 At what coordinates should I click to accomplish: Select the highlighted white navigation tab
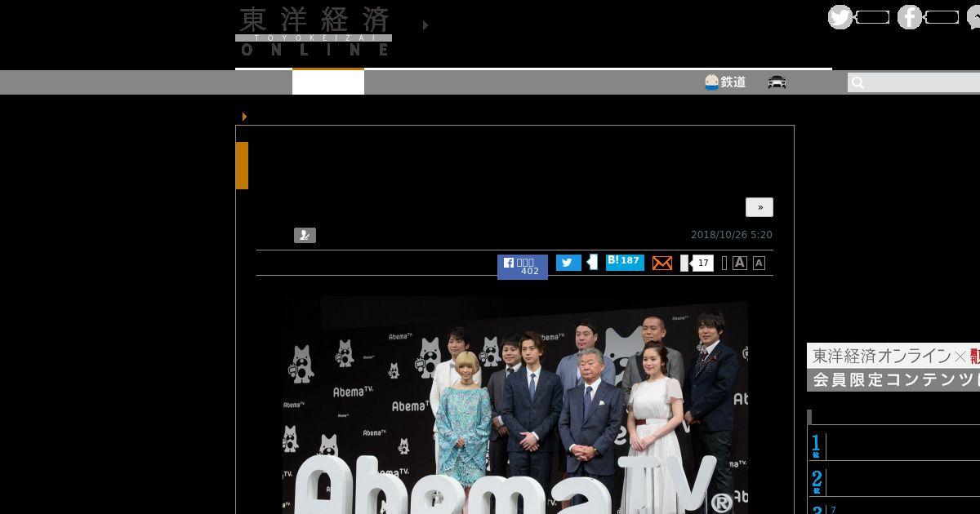pyautogui.click(x=328, y=82)
